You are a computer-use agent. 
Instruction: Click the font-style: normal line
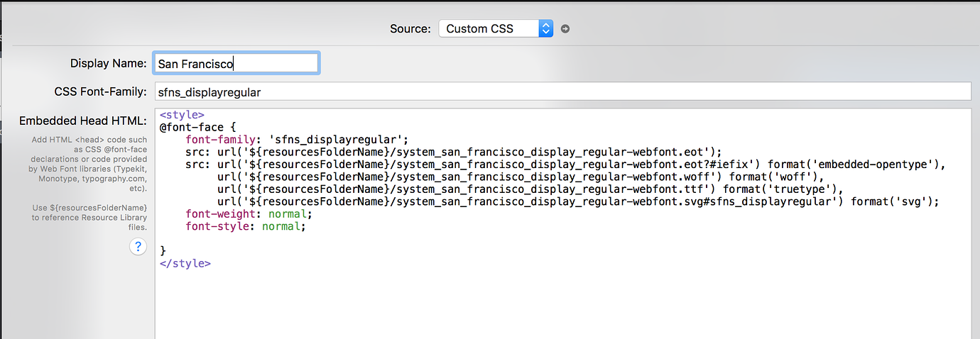pos(246,226)
